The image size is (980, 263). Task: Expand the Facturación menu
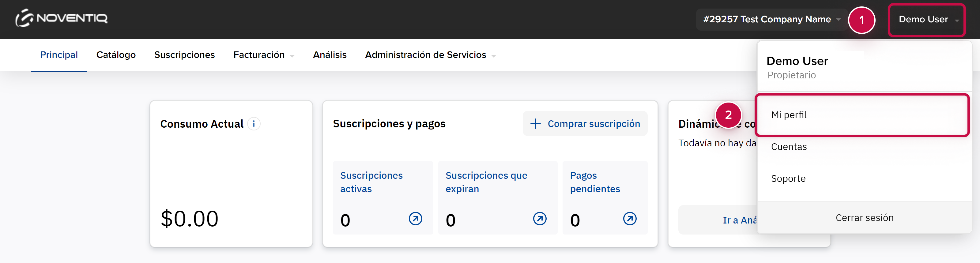(263, 55)
